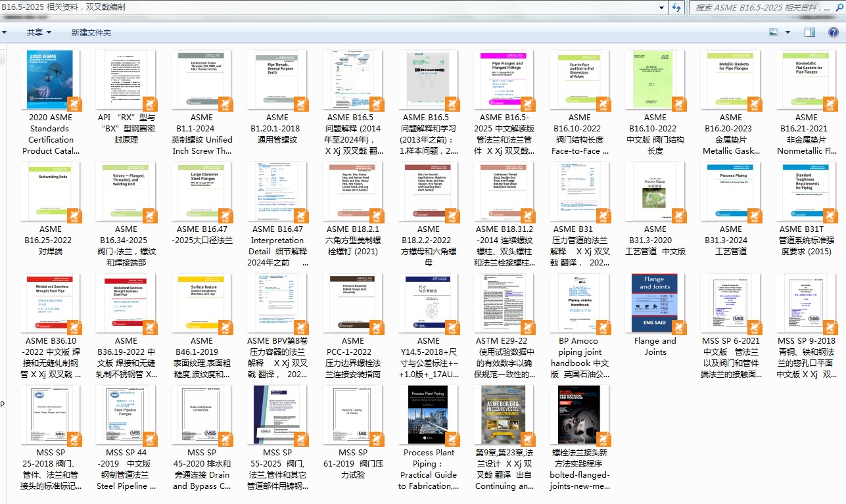Open the 共享 share menu

pos(38,32)
